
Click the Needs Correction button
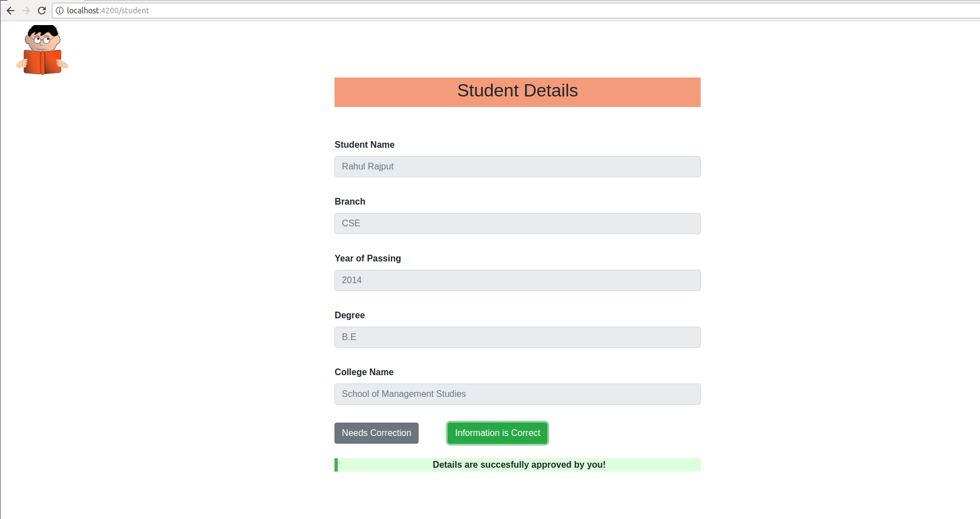[x=376, y=433]
